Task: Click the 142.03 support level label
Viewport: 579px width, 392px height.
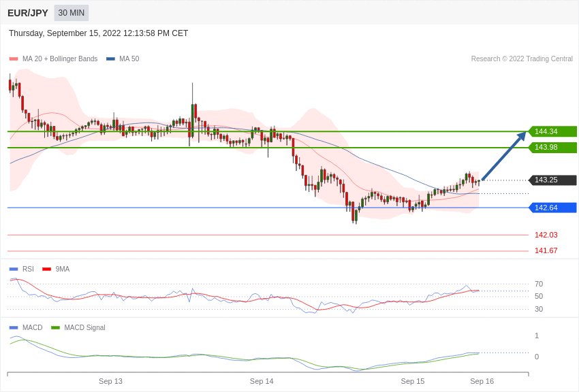Action: coord(546,235)
